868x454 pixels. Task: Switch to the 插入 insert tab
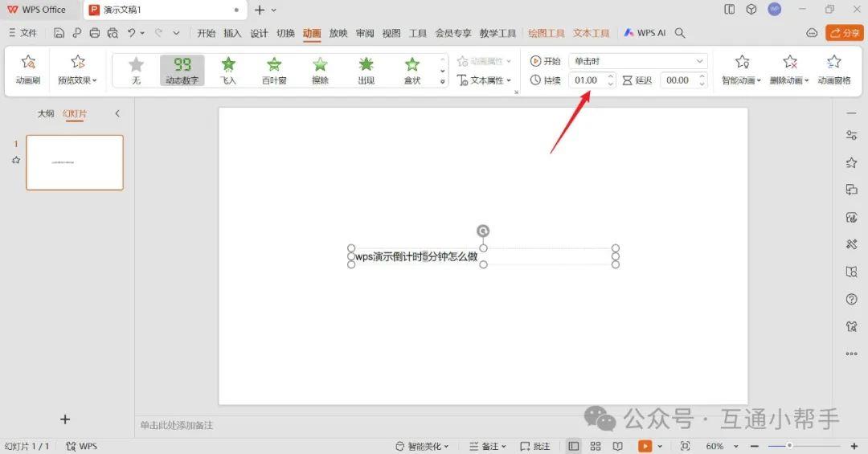point(232,33)
